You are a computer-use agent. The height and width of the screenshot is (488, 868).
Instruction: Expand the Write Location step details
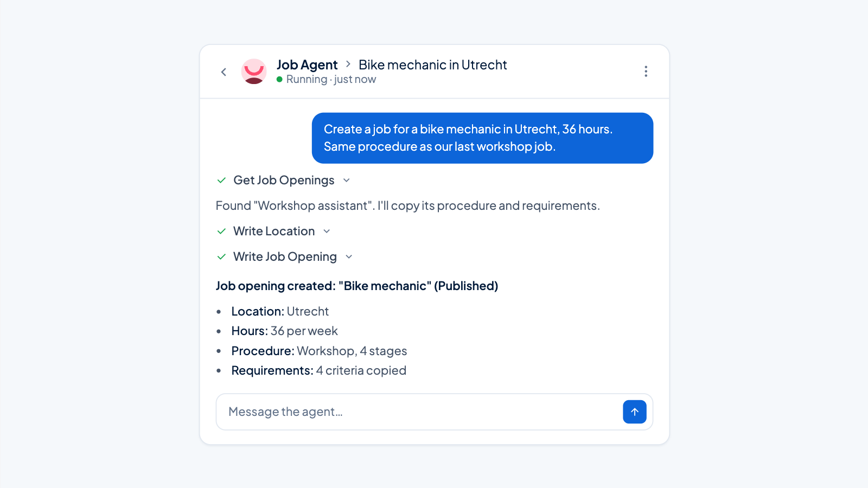[x=327, y=232]
